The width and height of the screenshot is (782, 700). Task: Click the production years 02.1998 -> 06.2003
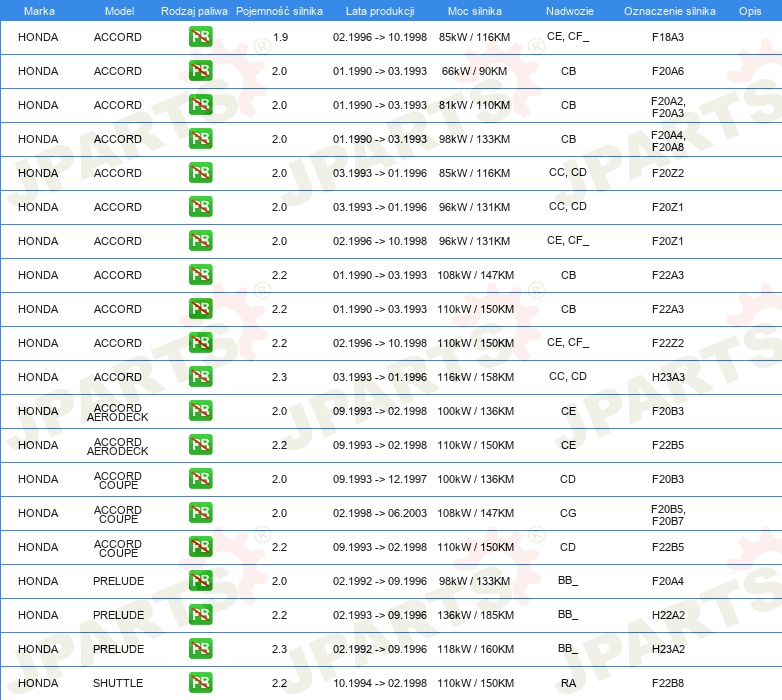click(380, 513)
